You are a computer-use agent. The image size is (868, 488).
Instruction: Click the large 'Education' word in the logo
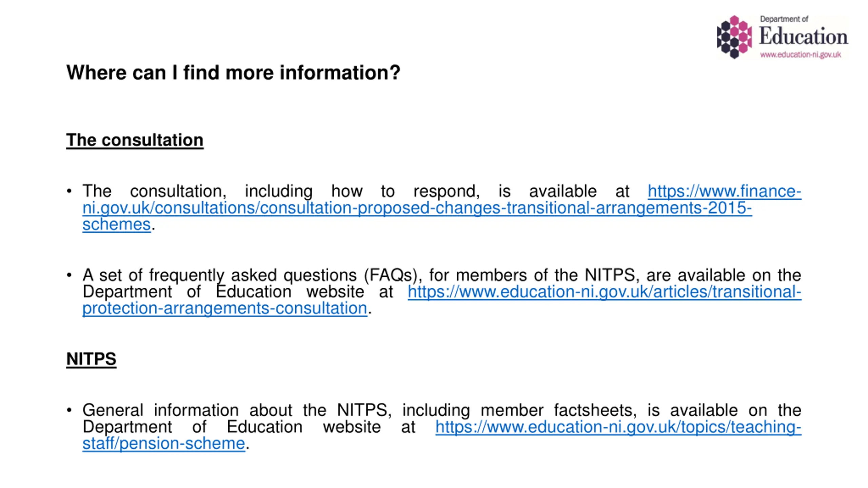803,37
